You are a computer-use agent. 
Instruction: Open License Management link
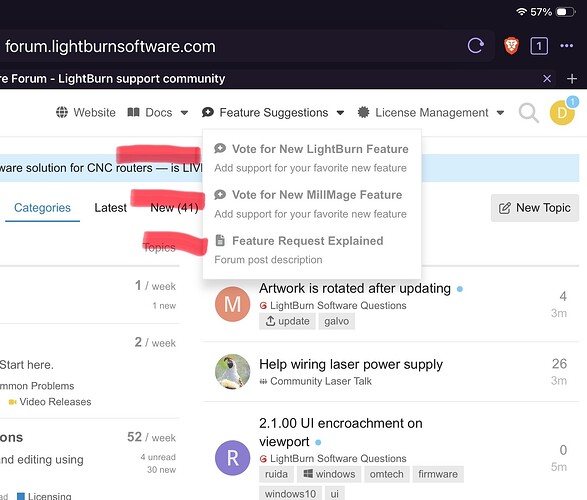point(432,112)
